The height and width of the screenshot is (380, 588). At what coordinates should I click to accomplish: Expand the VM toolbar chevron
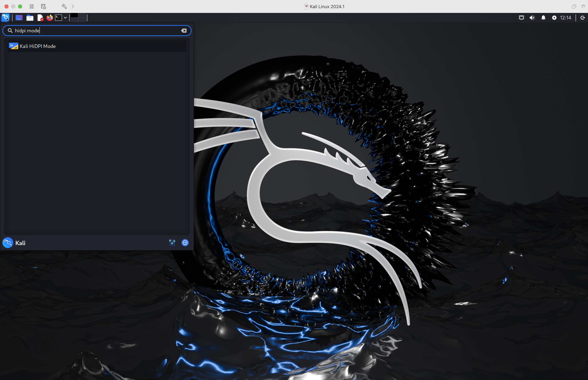[73, 6]
